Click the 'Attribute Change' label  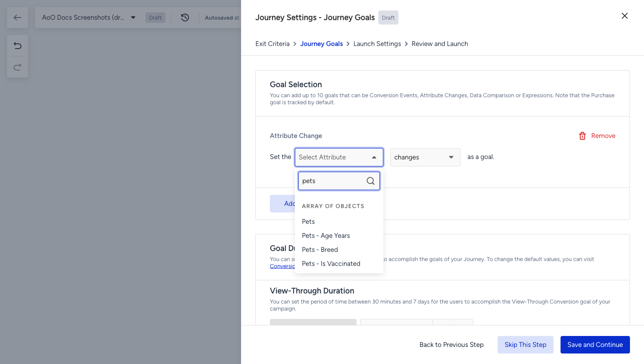pos(296,136)
